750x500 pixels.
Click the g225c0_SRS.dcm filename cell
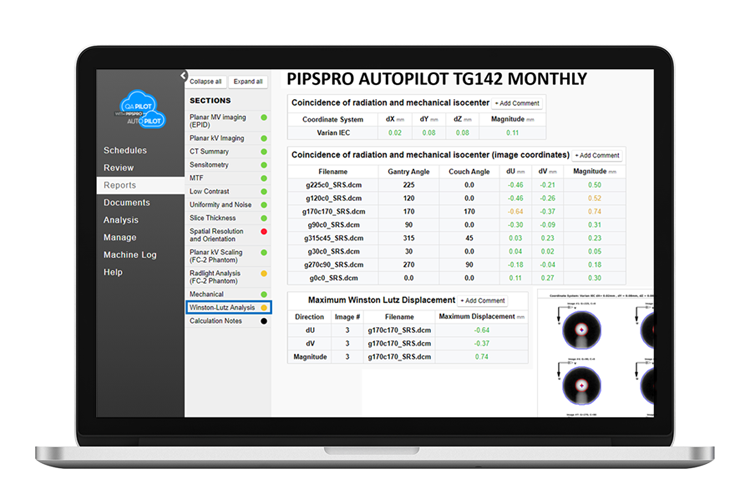[x=333, y=185]
